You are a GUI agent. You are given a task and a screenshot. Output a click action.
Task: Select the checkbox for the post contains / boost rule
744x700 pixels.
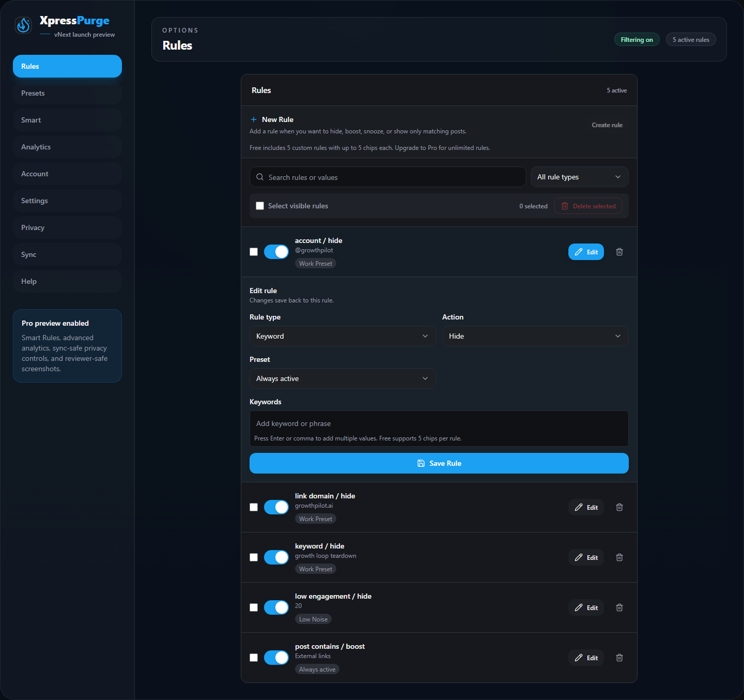(254, 658)
